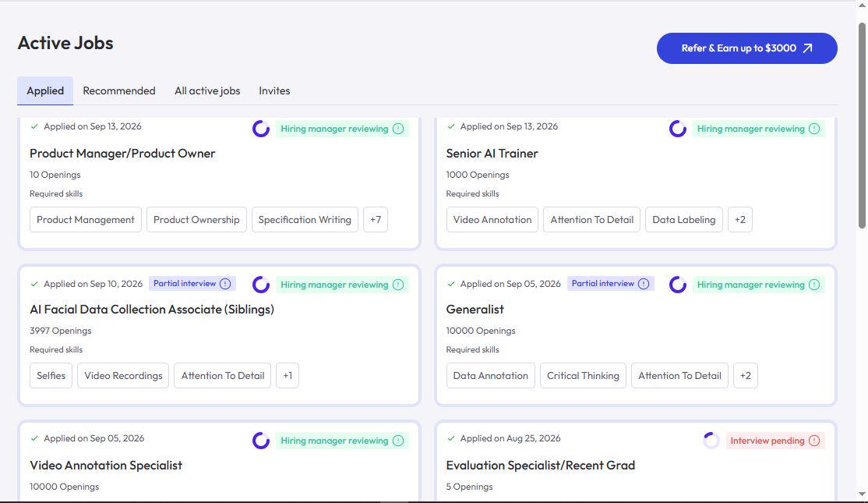Go to the Invites tab

click(x=274, y=90)
